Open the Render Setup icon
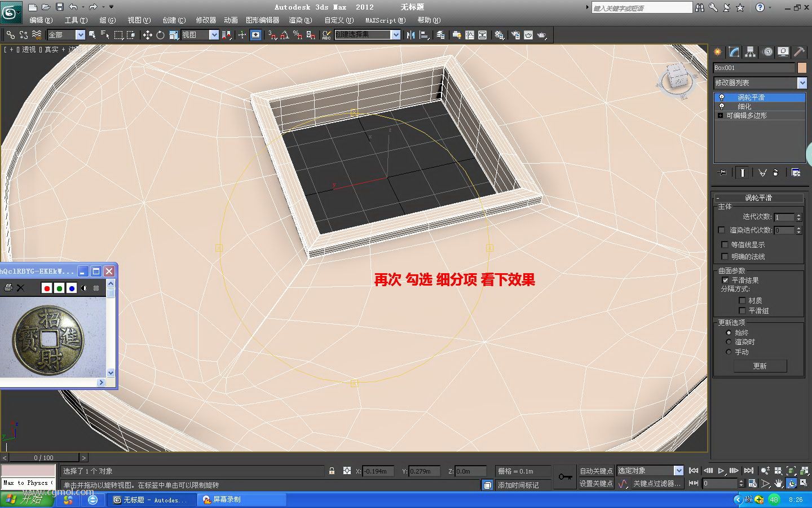This screenshot has width=812, height=508. pyautogui.click(x=515, y=35)
